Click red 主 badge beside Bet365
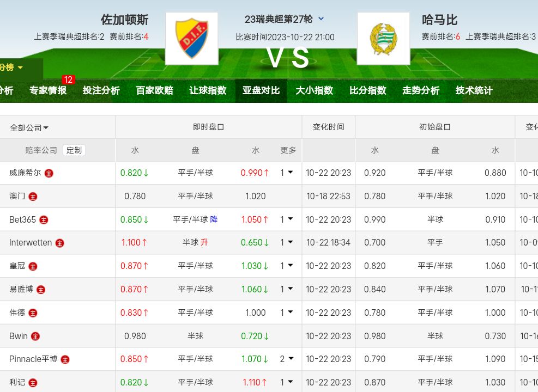This screenshot has height=392, width=538. click(x=44, y=220)
